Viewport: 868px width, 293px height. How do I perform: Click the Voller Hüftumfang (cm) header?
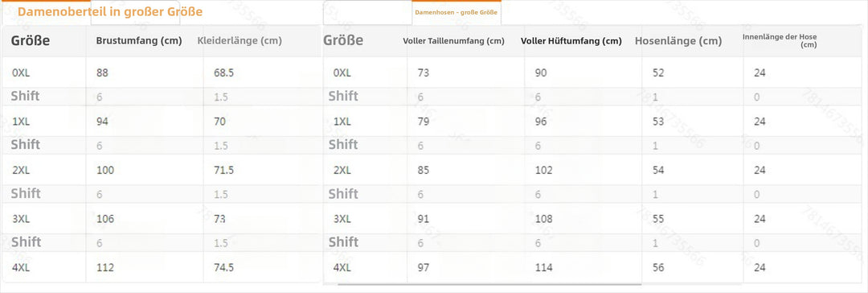[x=571, y=41]
